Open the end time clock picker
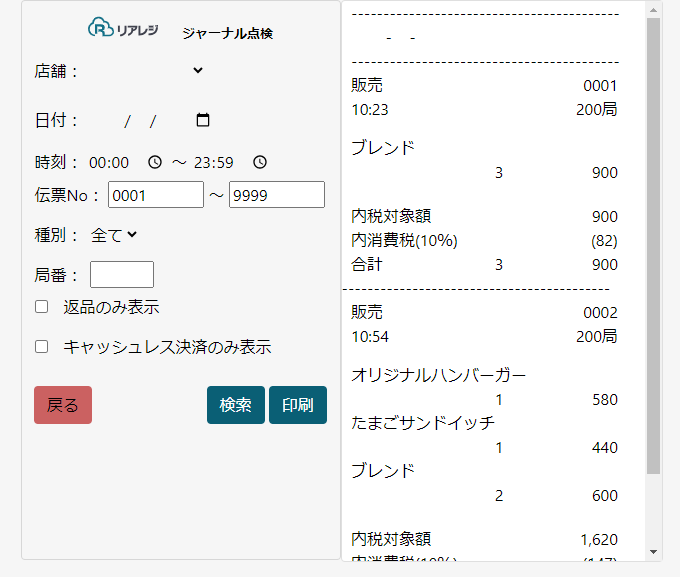 pyautogui.click(x=260, y=162)
